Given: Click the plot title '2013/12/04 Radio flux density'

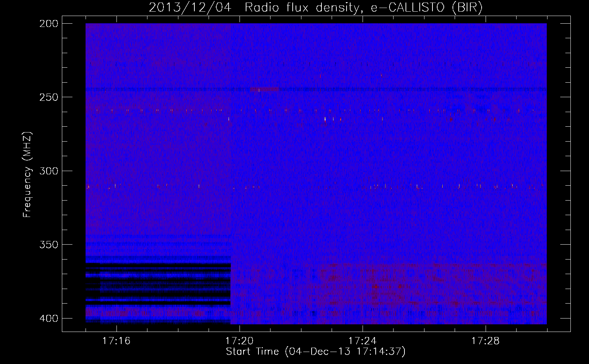Looking at the screenshot, I should pyautogui.click(x=316, y=8).
